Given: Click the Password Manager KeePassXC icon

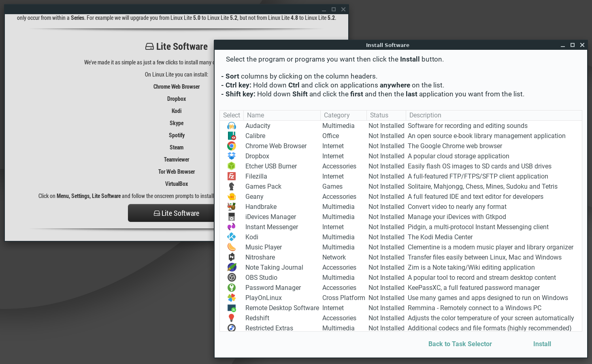Looking at the screenshot, I should click(232, 287).
